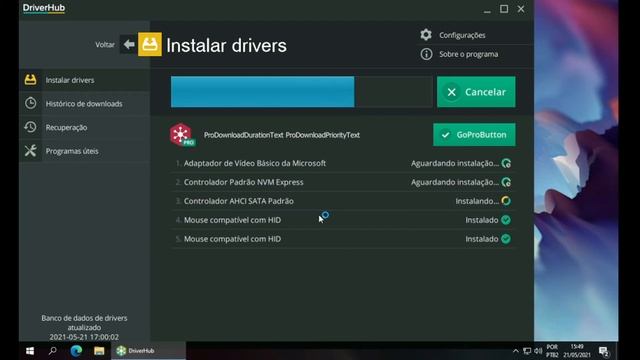Click the yellow Instalar drivers header icon

tap(150, 44)
